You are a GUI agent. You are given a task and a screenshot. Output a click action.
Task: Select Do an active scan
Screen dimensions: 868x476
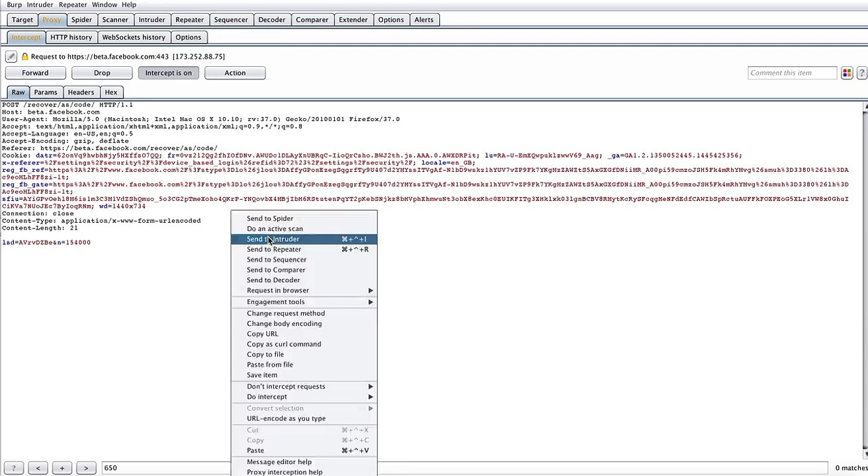(304, 229)
